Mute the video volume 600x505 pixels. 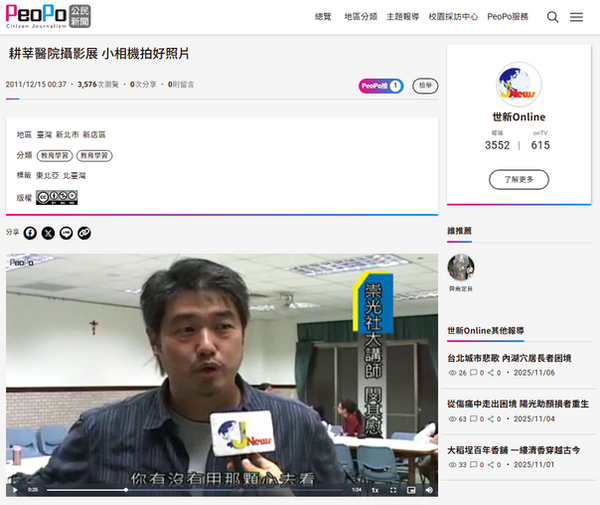[x=429, y=490]
